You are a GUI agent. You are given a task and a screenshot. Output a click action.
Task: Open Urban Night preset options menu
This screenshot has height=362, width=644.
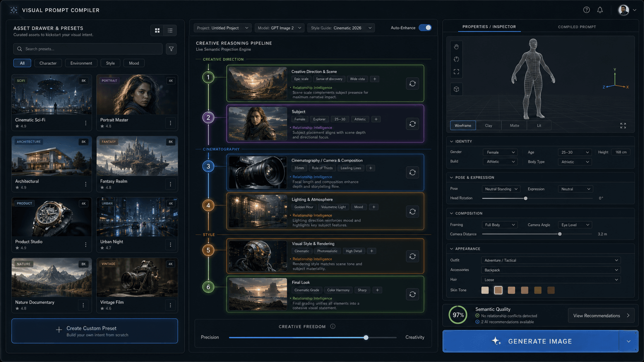170,245
